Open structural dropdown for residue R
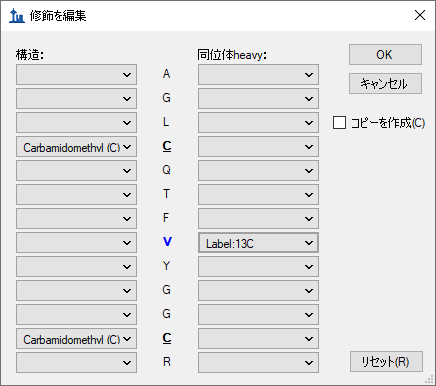The width and height of the screenshot is (436, 386). (x=76, y=363)
